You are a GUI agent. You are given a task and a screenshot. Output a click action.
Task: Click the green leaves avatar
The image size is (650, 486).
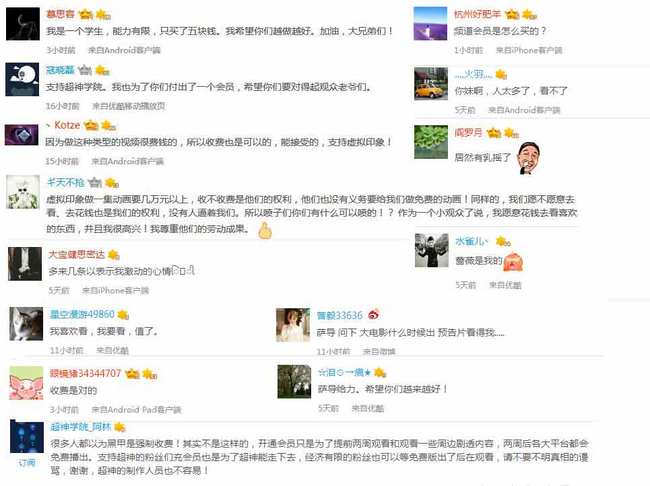(431, 142)
